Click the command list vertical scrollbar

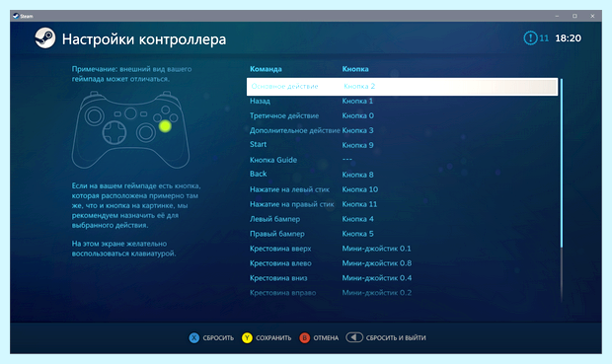(562, 190)
